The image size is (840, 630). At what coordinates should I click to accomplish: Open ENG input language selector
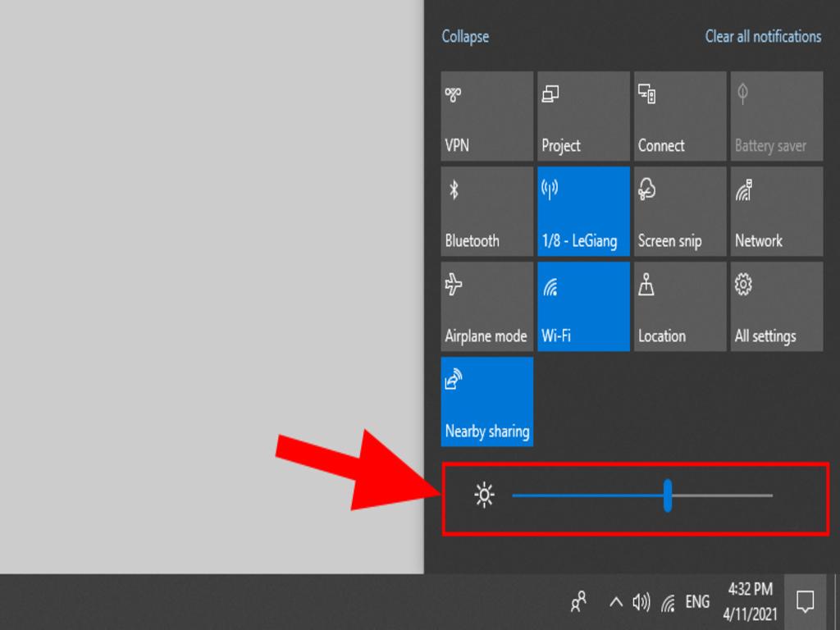click(697, 603)
